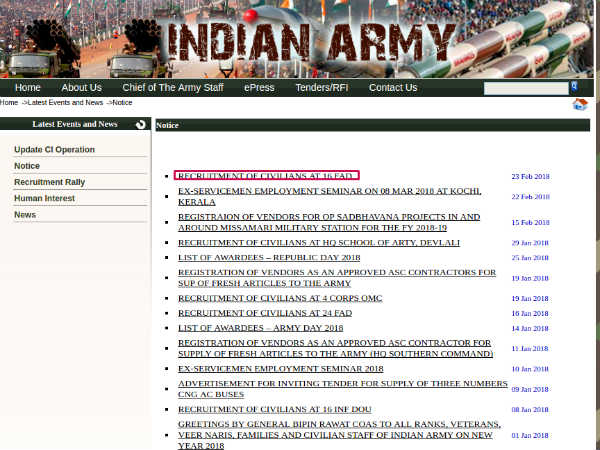Click the search magnifier icon
600x450 pixels.
coord(574,86)
